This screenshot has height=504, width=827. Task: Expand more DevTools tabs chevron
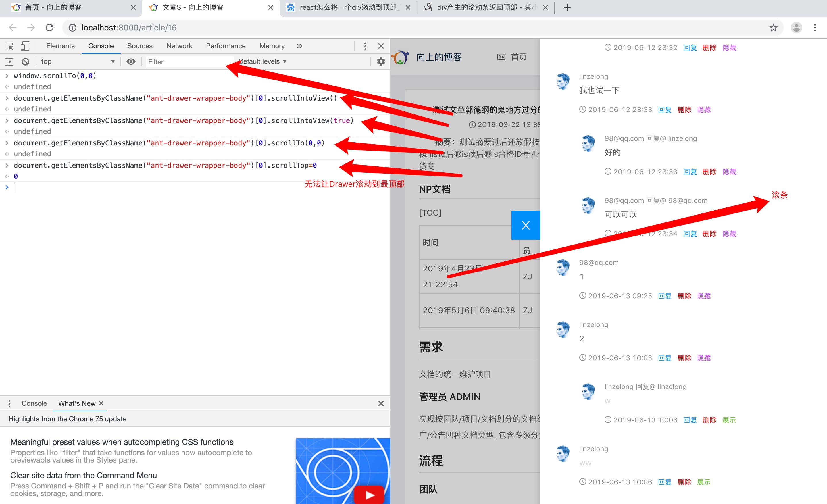point(299,46)
